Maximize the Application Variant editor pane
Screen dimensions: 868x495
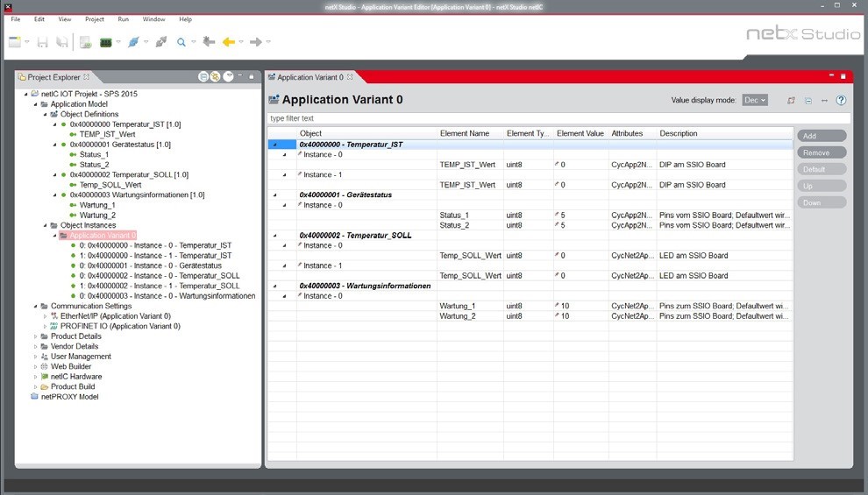click(843, 76)
